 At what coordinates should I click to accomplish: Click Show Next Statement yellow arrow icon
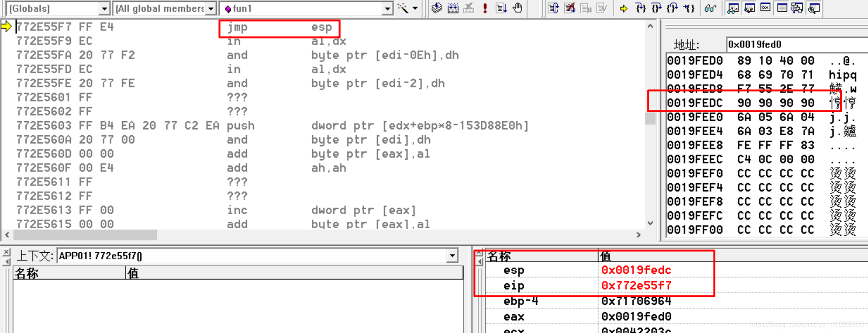623,8
